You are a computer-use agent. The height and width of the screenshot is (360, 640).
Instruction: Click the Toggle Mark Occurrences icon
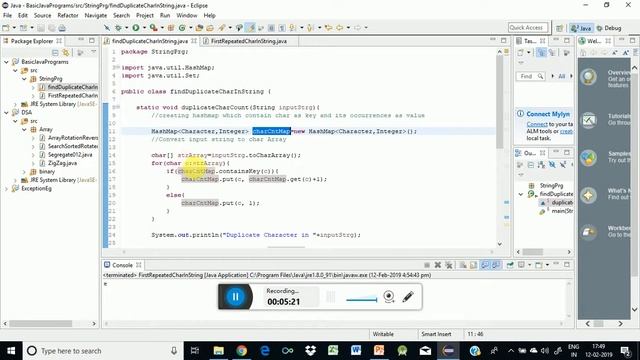click(x=251, y=28)
